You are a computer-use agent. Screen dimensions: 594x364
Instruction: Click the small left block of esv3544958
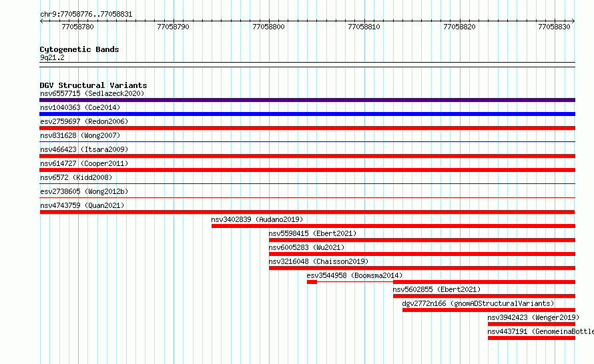(x=312, y=282)
